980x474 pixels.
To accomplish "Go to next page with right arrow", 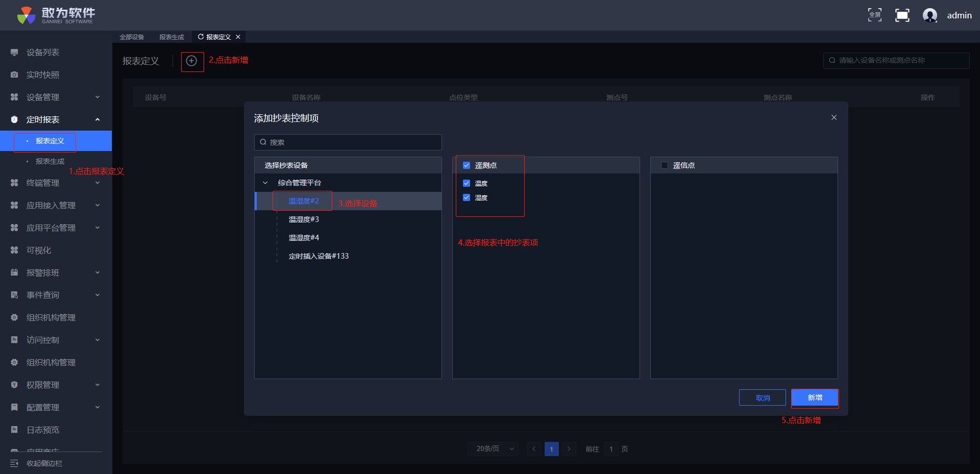I will pos(569,449).
